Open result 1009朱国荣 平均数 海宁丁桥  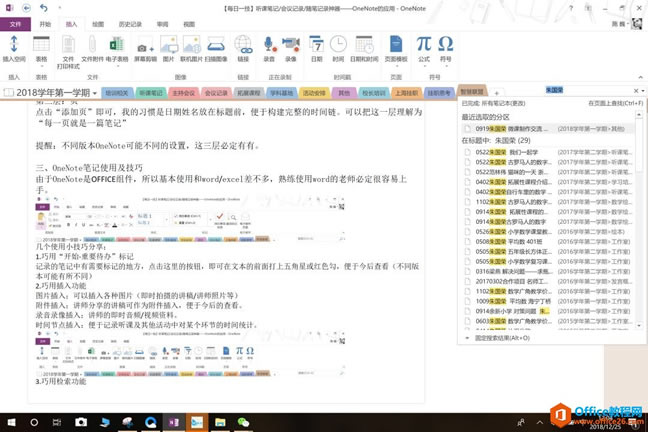click(548, 301)
